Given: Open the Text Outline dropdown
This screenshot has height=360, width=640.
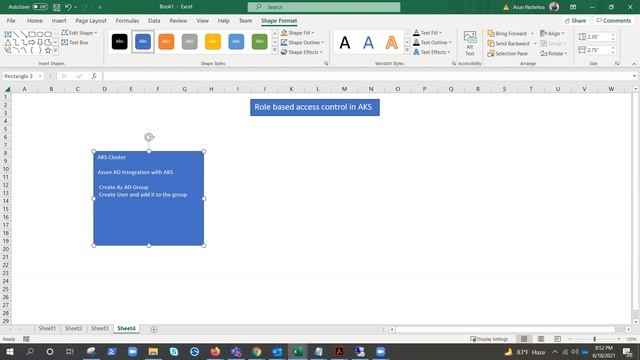Looking at the screenshot, I should coord(432,42).
